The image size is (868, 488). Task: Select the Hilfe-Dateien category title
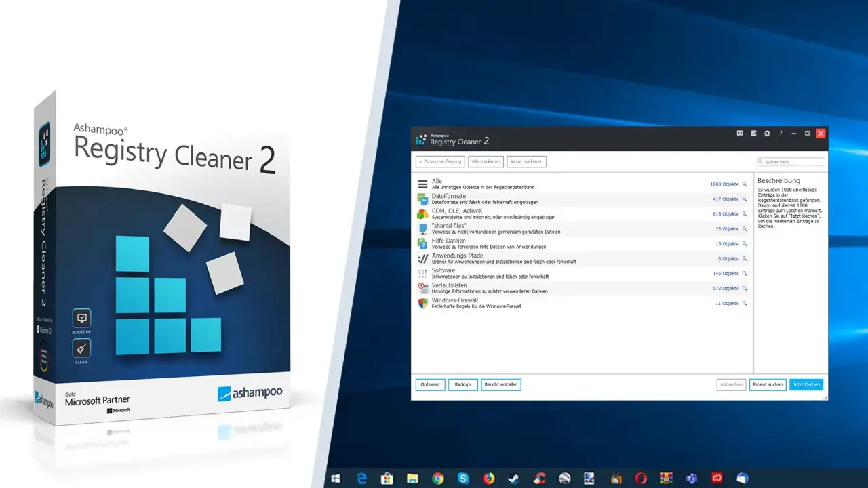pos(449,241)
